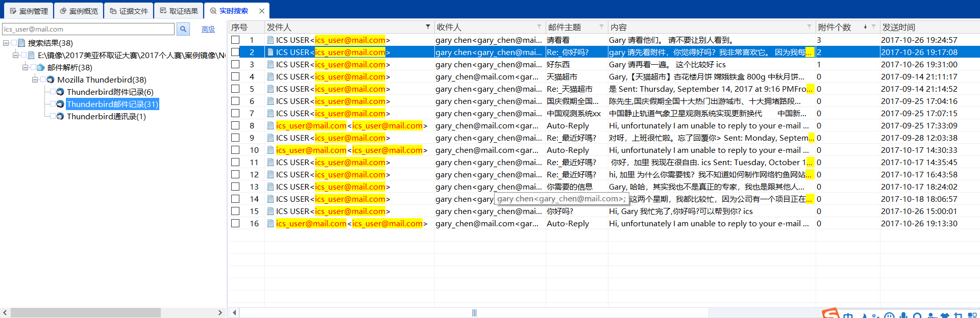980x318 pixels.
Task: Click the mail file icon in row 13
Action: 271,187
